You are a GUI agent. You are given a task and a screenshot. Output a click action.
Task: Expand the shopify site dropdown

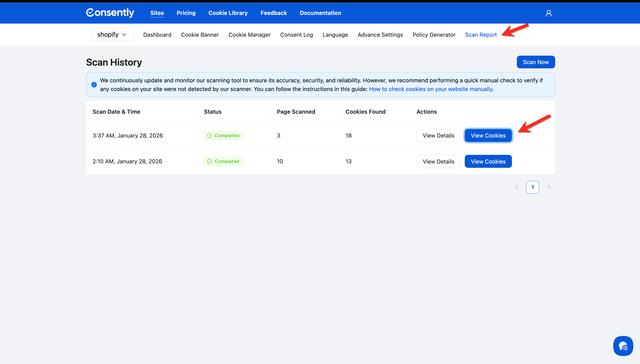[x=112, y=34]
